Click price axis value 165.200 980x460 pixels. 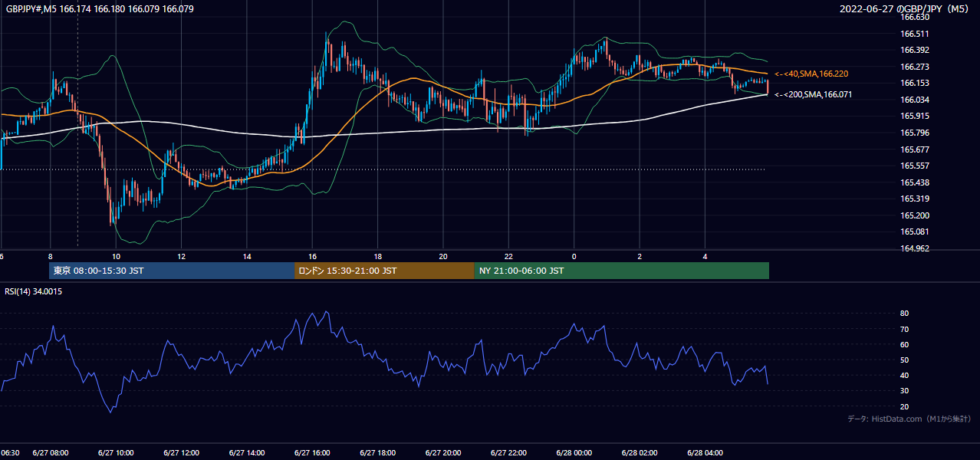[x=915, y=215]
